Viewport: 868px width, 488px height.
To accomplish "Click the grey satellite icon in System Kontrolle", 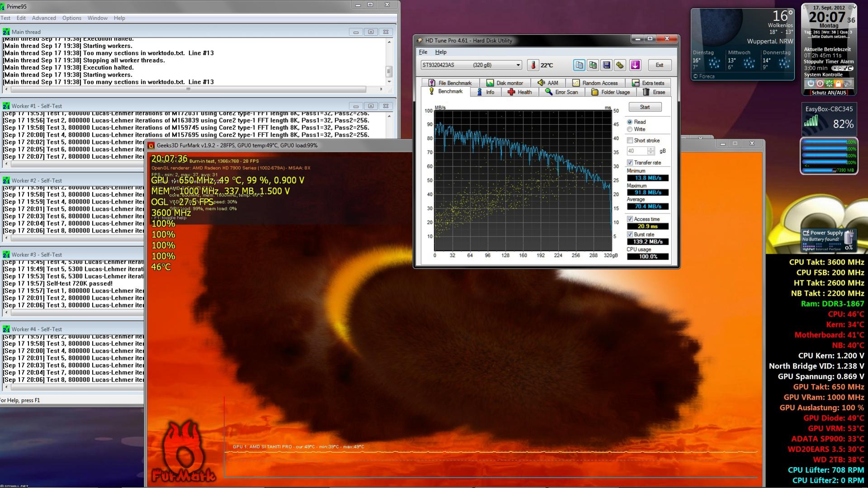I will click(x=848, y=84).
